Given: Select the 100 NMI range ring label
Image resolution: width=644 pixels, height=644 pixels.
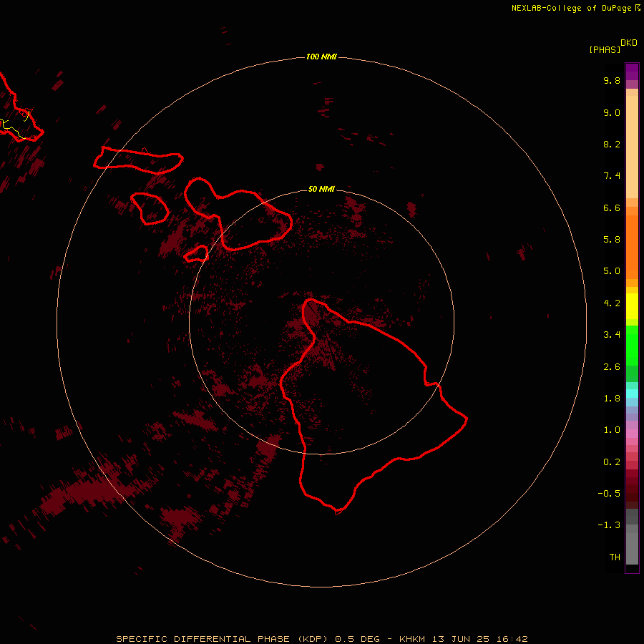Looking at the screenshot, I should (x=321, y=57).
